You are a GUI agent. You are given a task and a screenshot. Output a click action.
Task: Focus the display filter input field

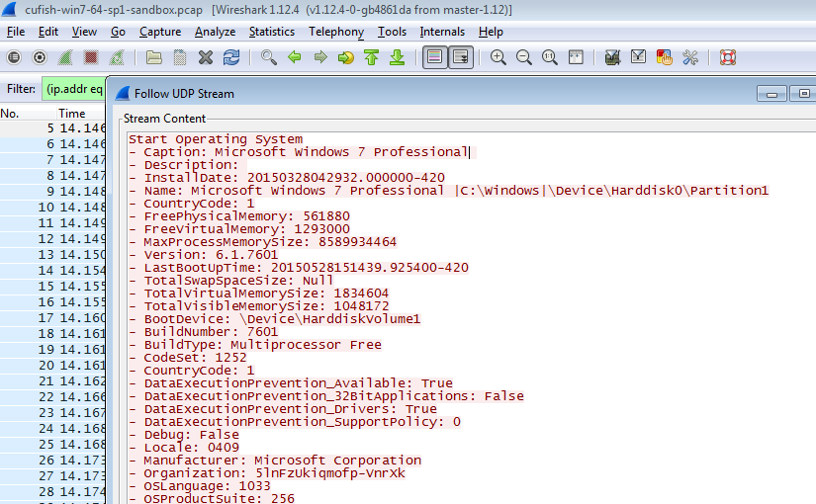(x=74, y=89)
